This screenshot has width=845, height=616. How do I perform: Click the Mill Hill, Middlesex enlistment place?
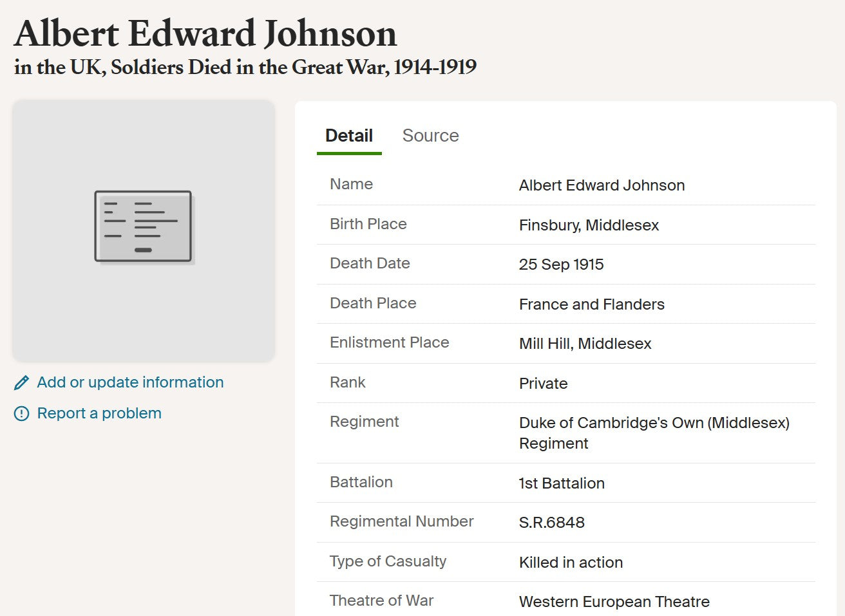click(585, 344)
